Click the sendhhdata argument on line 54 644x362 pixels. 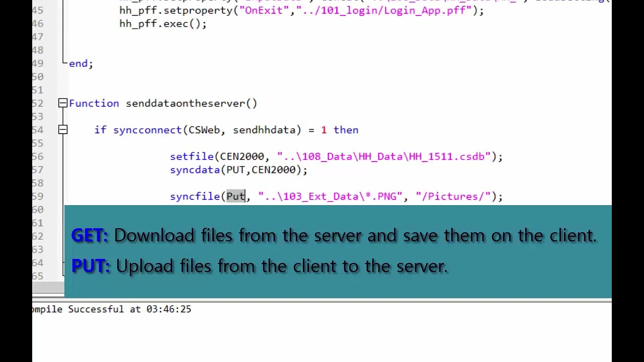(x=264, y=130)
